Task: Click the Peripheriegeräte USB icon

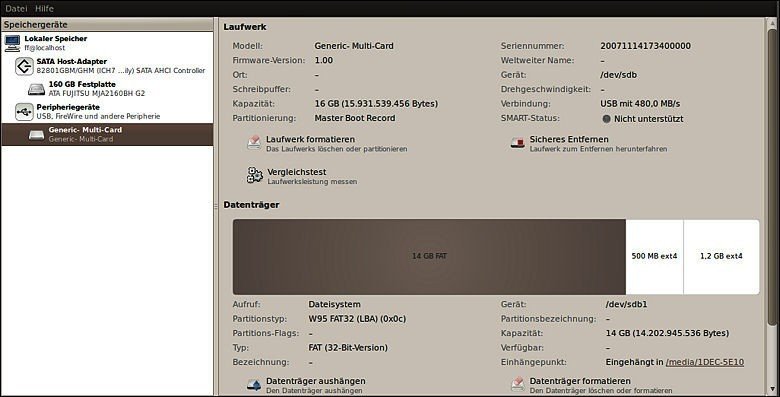Action: [x=24, y=111]
